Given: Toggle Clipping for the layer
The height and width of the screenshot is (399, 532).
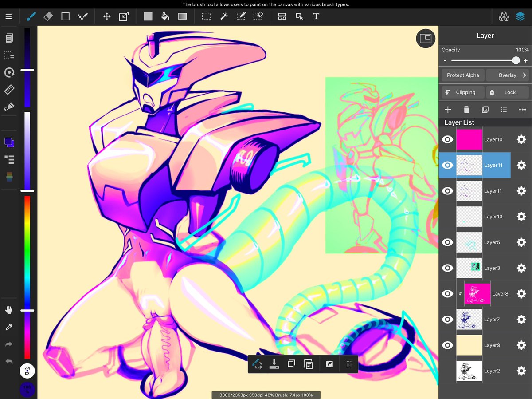Looking at the screenshot, I should [x=463, y=92].
